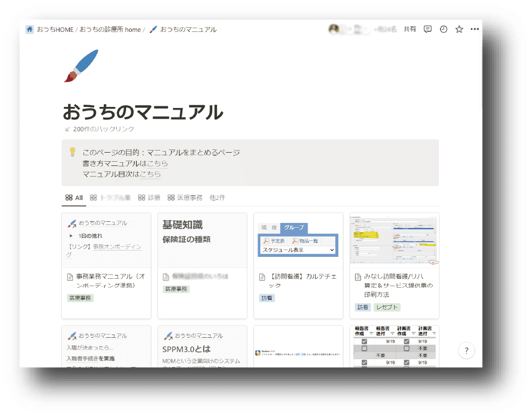The image size is (532, 417).
Task: Favorite this page using the star icon
Action: click(459, 29)
